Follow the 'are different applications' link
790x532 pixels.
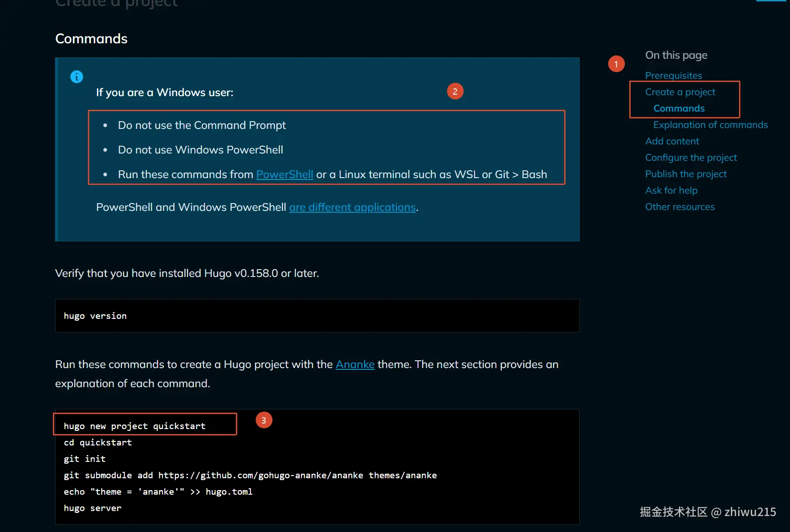352,207
